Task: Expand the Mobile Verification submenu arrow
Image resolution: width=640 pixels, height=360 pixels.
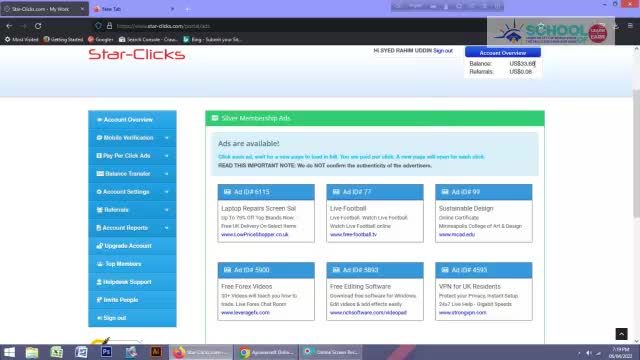Action: click(x=167, y=138)
